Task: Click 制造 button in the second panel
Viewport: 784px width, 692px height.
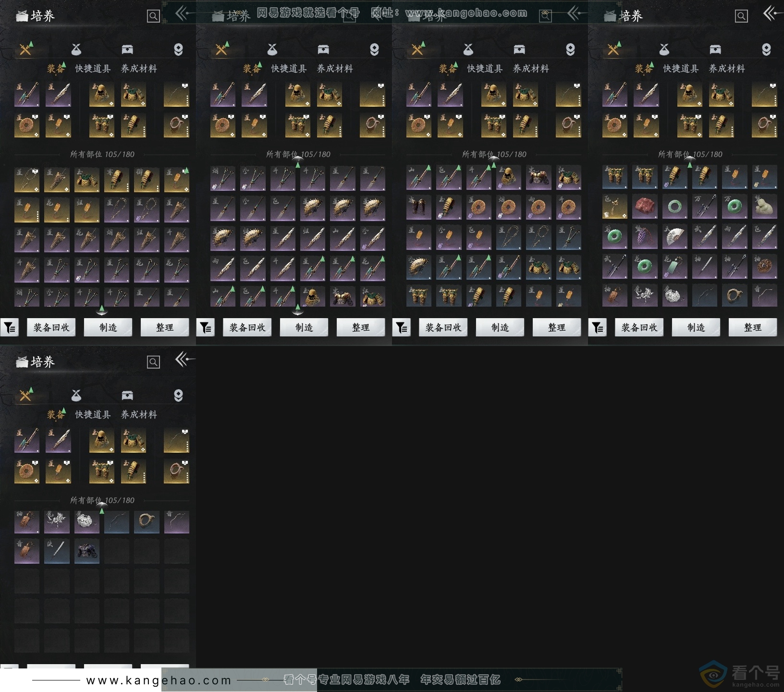Action: coord(304,327)
